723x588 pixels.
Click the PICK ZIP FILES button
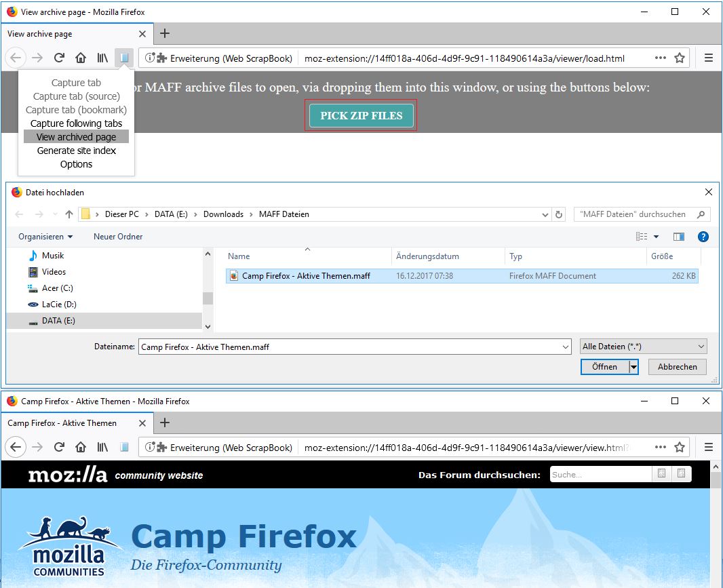coord(361,115)
